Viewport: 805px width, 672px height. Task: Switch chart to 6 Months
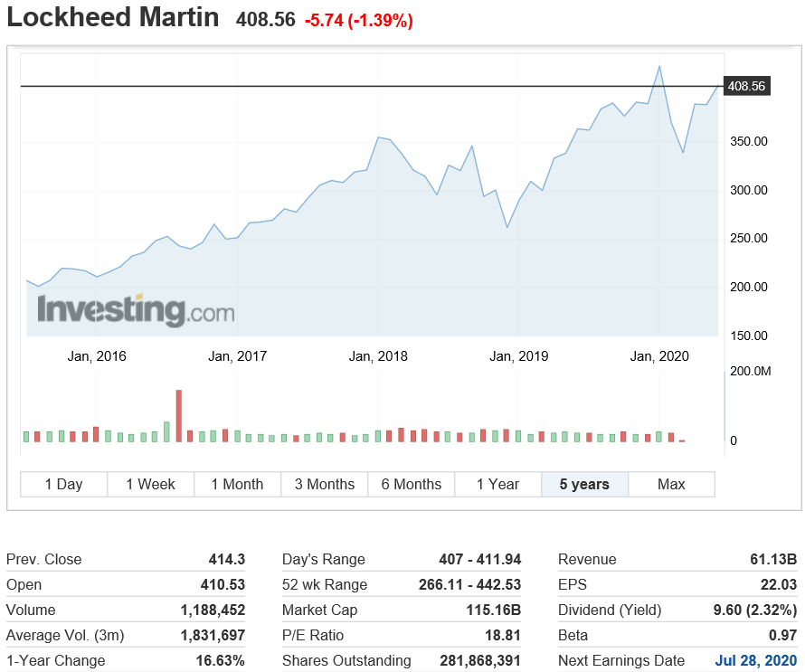pos(412,484)
